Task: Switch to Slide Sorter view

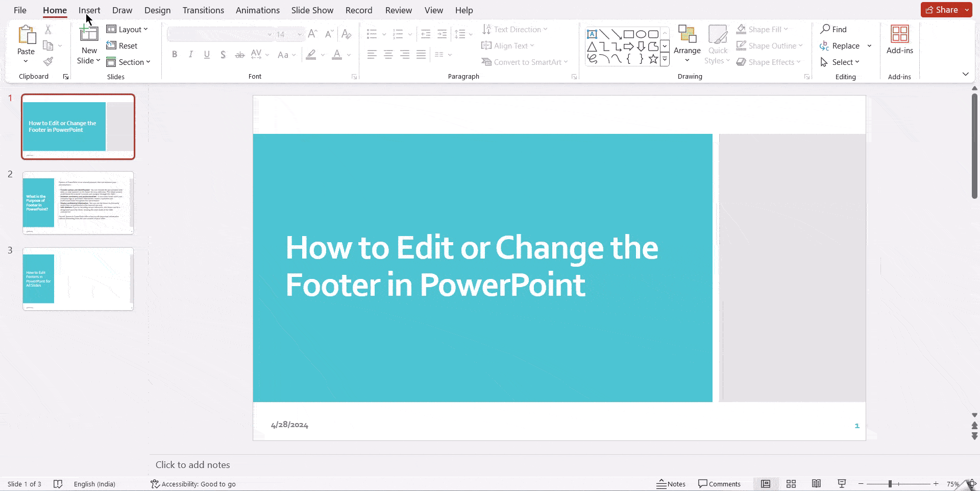Action: (x=791, y=484)
